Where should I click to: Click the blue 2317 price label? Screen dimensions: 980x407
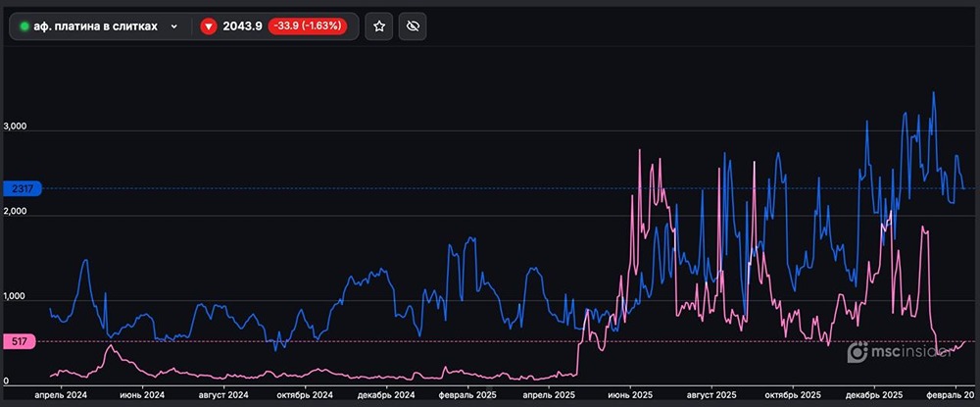pyautogui.click(x=20, y=188)
